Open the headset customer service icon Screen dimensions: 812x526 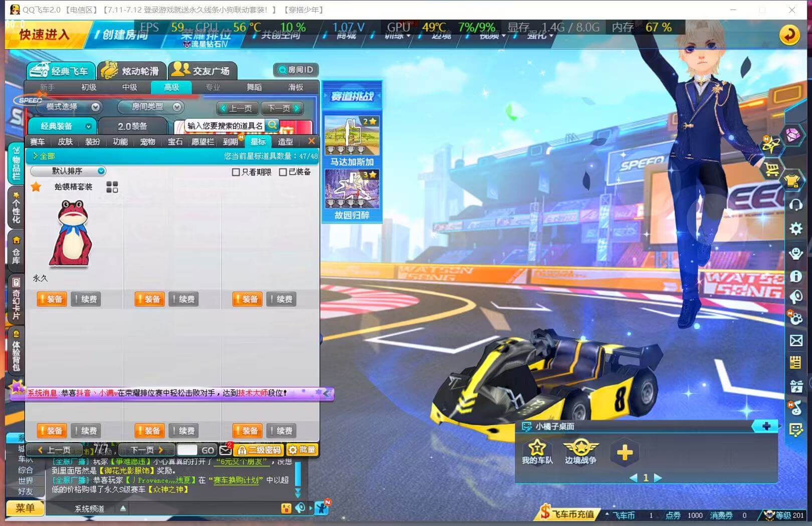[x=795, y=205]
